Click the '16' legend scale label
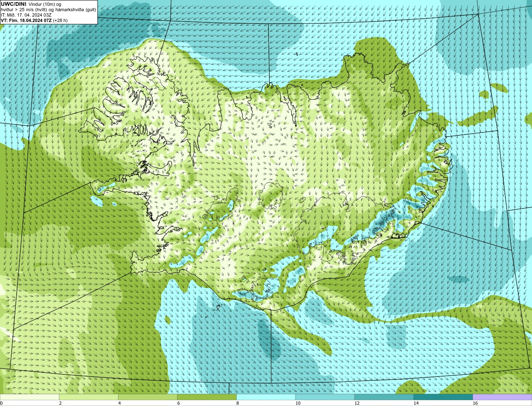 coord(475,403)
